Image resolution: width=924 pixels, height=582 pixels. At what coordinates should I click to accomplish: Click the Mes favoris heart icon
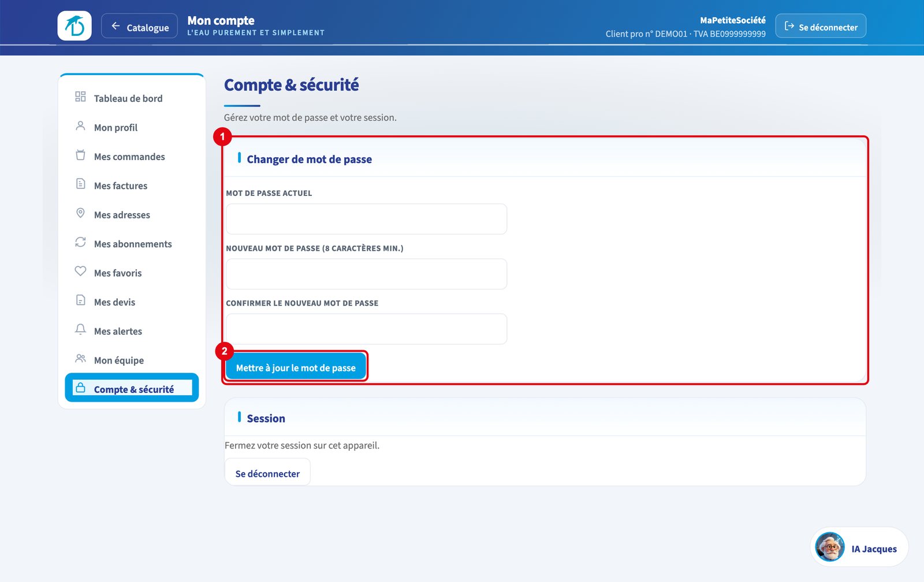point(80,271)
